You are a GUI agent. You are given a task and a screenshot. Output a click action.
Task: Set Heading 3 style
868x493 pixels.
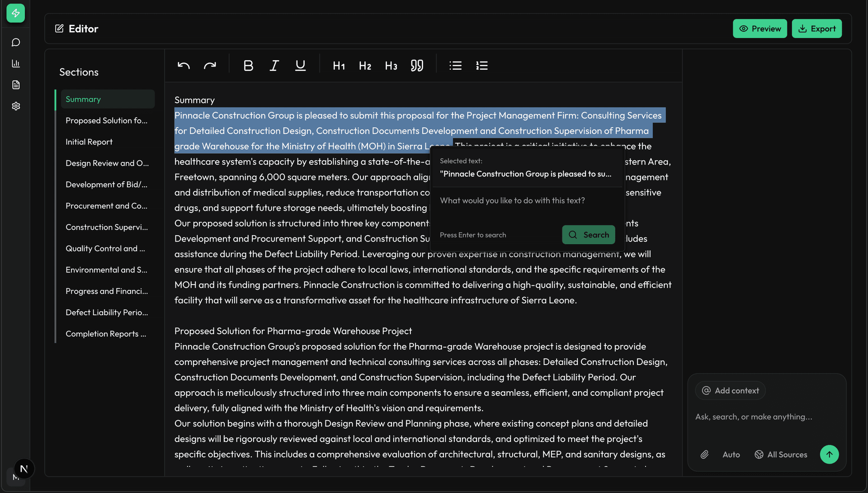tap(391, 66)
